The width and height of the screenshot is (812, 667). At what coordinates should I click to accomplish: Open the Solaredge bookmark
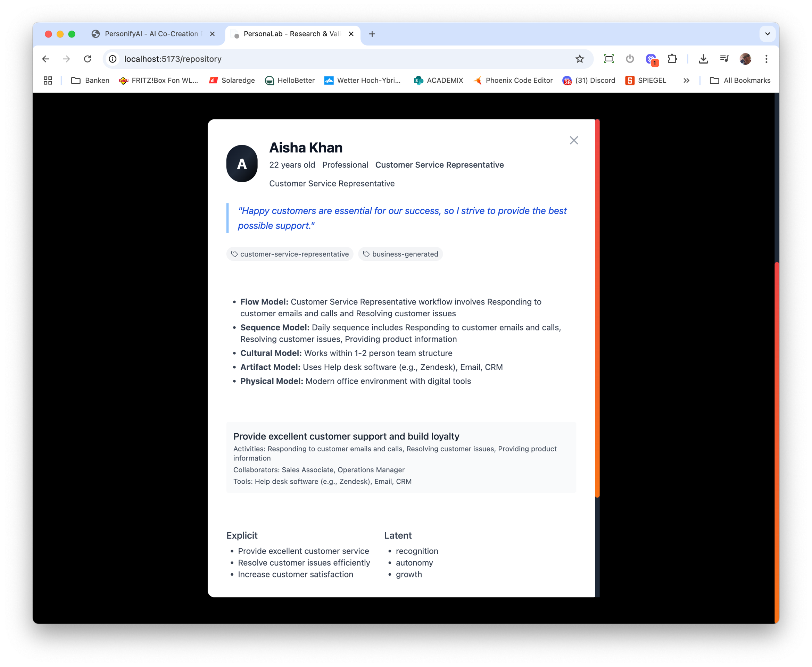232,80
